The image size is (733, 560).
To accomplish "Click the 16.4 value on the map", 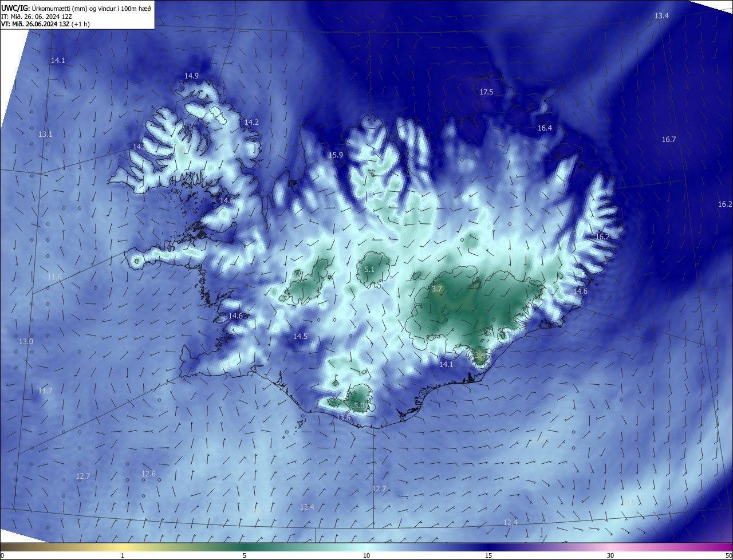I will point(545,128).
